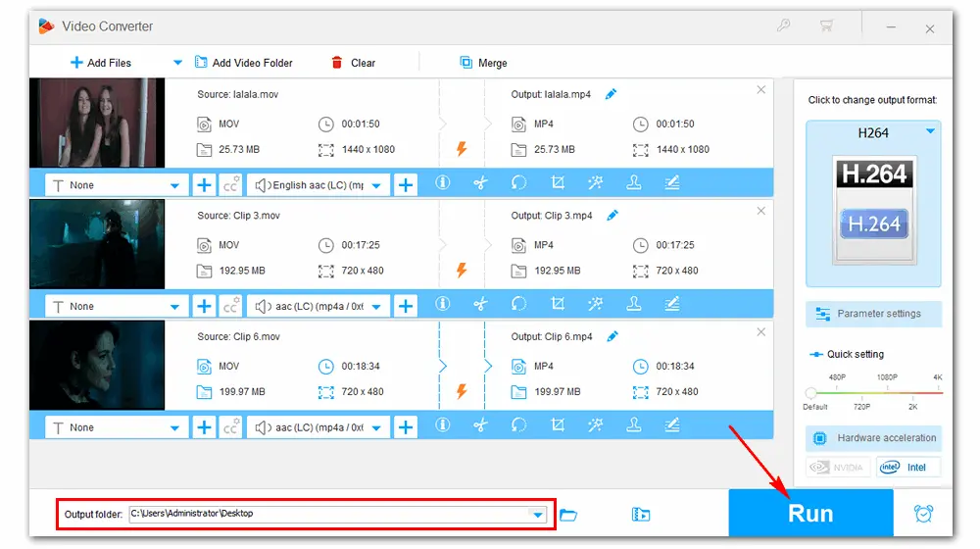Viewport: 980px width, 549px height.
Task: Crop the Clip 6.mov video
Action: tap(558, 425)
